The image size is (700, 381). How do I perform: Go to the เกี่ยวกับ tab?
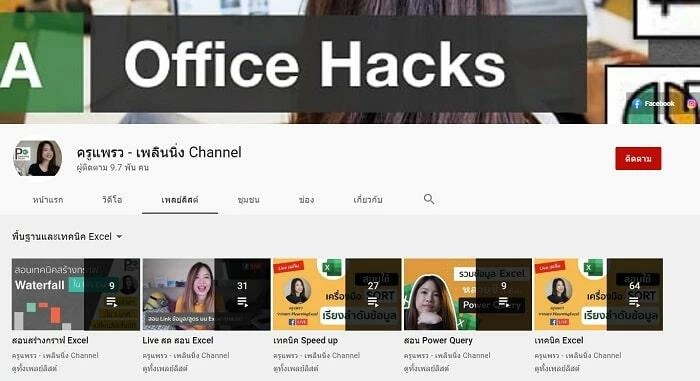[x=368, y=200]
